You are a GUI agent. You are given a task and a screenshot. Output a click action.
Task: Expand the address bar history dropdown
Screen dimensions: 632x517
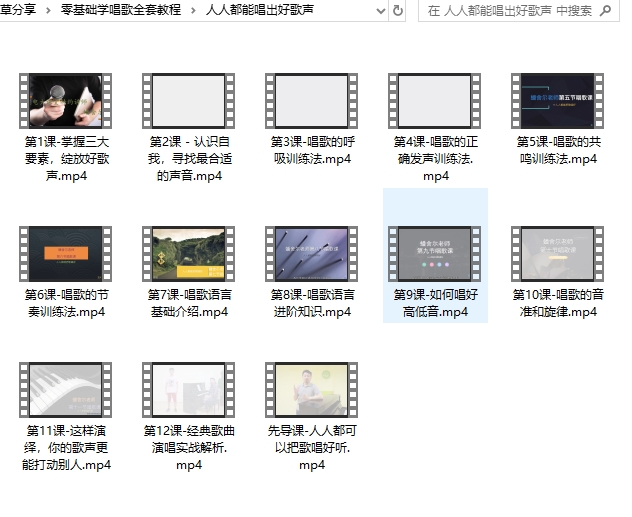click(378, 11)
